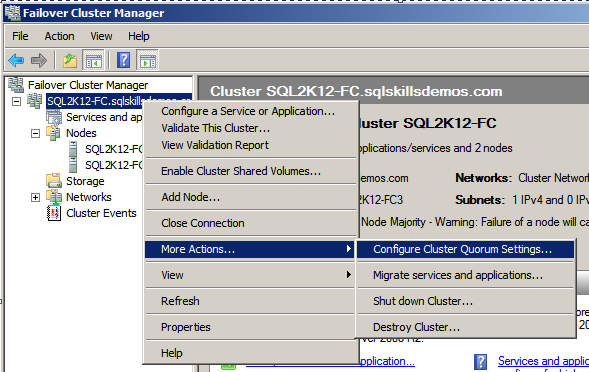The width and height of the screenshot is (589, 372).
Task: Click the Node Majority warning text
Action: (475, 222)
